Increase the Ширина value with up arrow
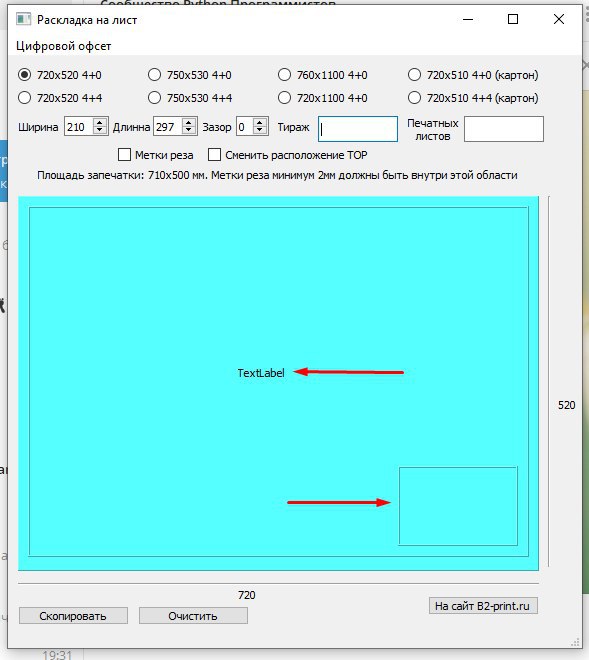 pos(100,123)
